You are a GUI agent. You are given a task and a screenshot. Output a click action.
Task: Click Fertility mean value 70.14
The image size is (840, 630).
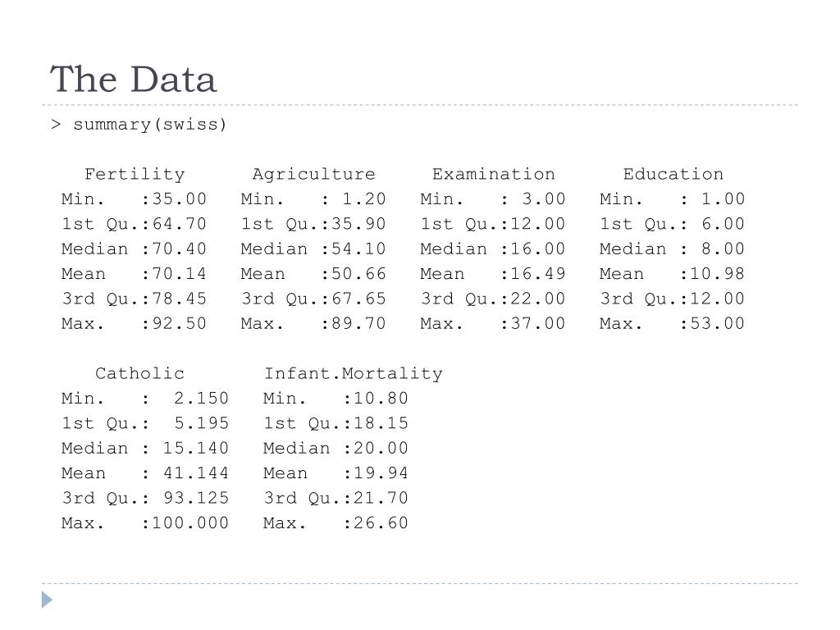pos(180,274)
